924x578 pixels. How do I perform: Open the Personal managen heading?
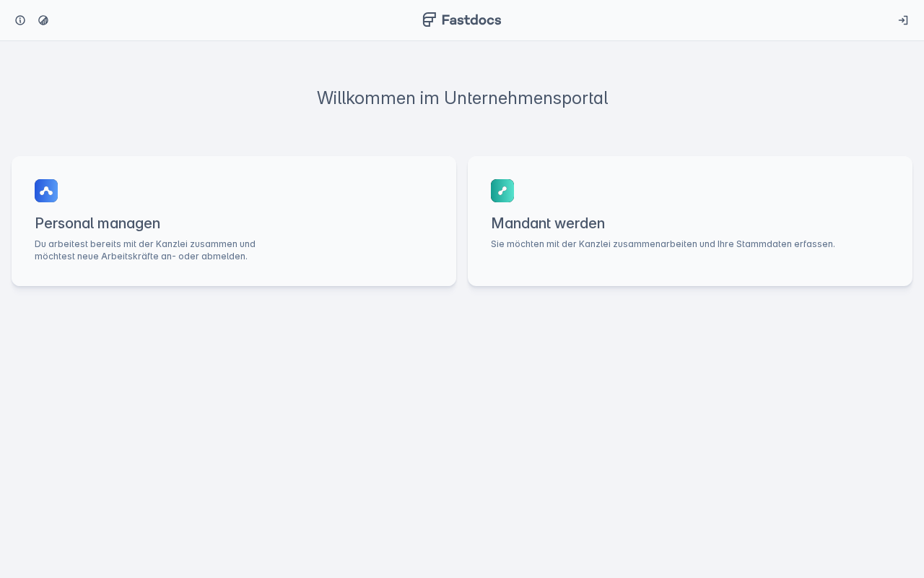click(97, 223)
